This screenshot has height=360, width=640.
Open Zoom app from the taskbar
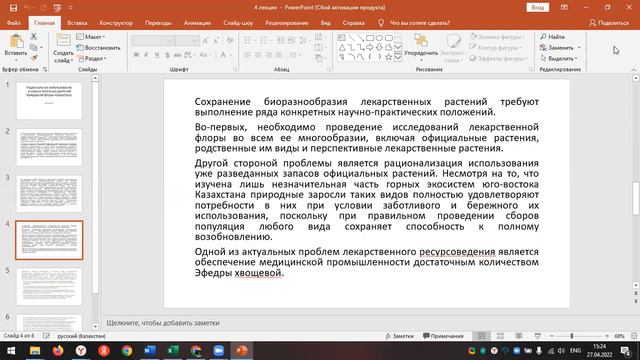click(x=218, y=351)
